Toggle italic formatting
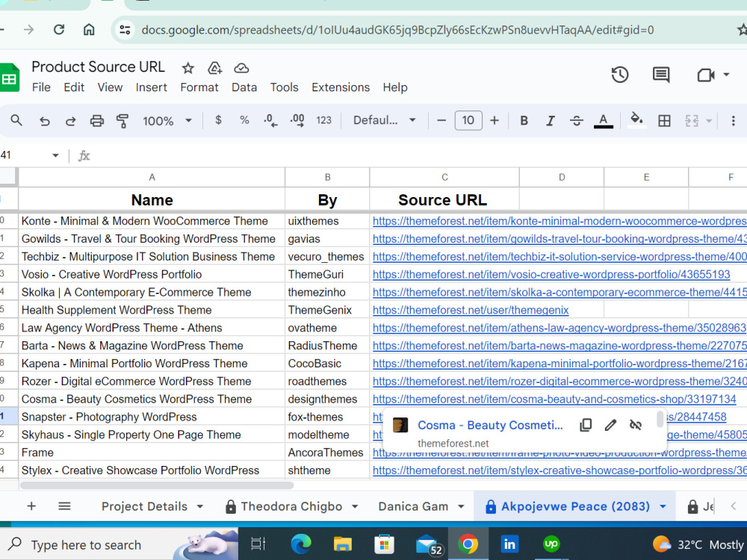The width and height of the screenshot is (747, 560). coord(551,120)
